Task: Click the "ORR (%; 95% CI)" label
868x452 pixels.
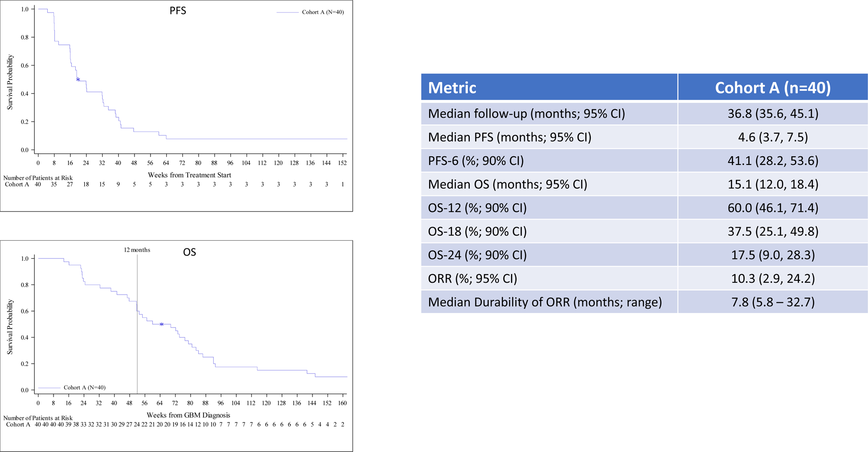Action: (x=473, y=279)
